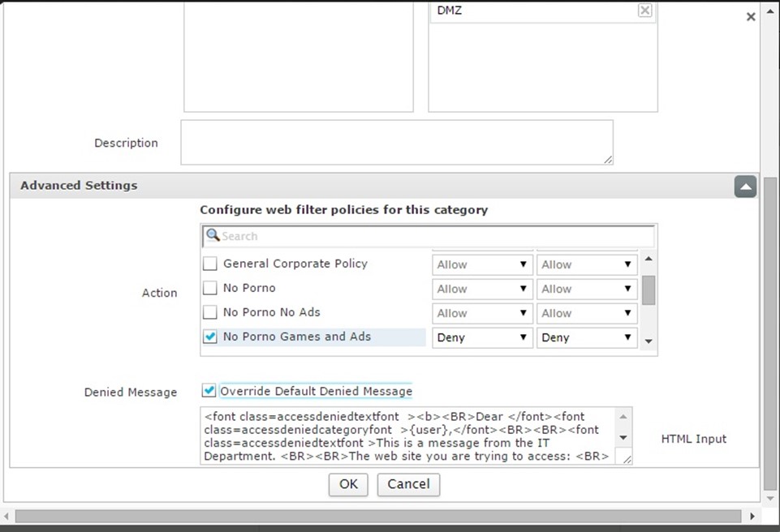This screenshot has height=532, width=780.
Task: Click the dialog scroll down arrow
Action: click(x=770, y=498)
